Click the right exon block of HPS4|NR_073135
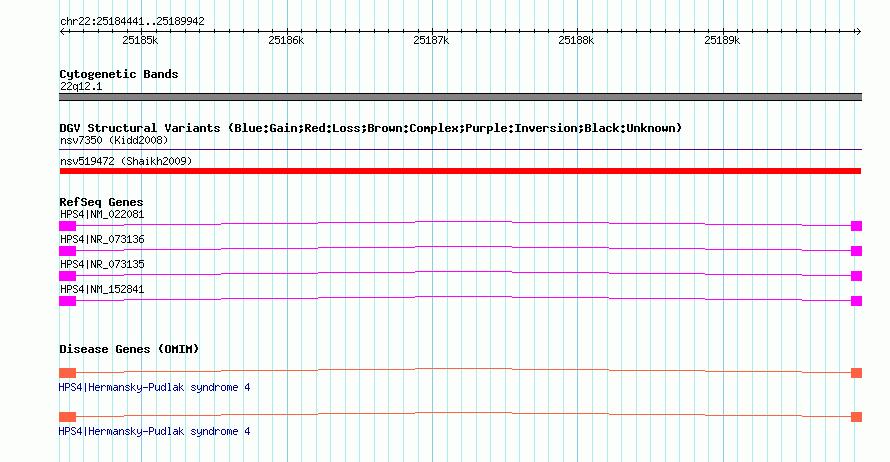Viewport: 890px width, 462px height. [x=857, y=276]
